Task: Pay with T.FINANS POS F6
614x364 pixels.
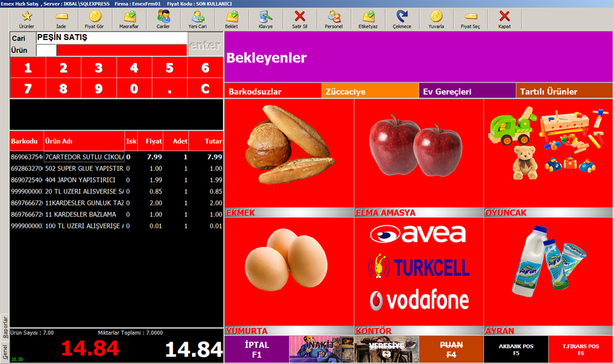Action: coord(581,349)
